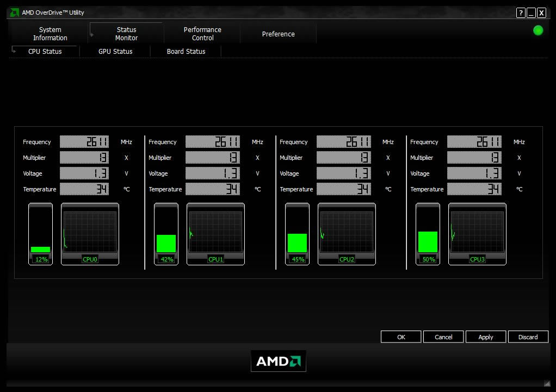Image resolution: width=556 pixels, height=392 pixels.
Task: Click the CPU3 50% usage bar
Action: point(428,234)
